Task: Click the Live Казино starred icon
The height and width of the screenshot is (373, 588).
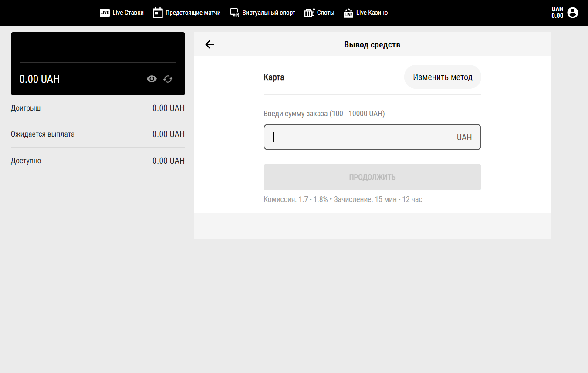Action: coord(348,13)
